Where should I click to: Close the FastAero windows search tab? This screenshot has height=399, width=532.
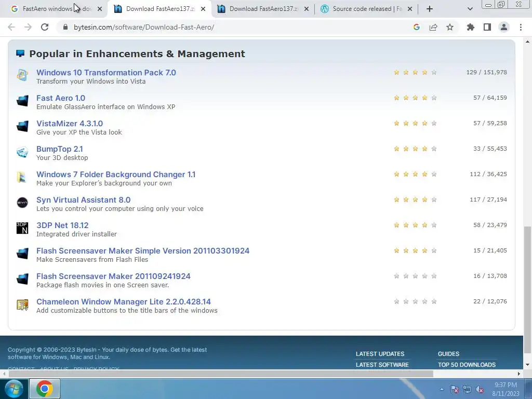100,9
